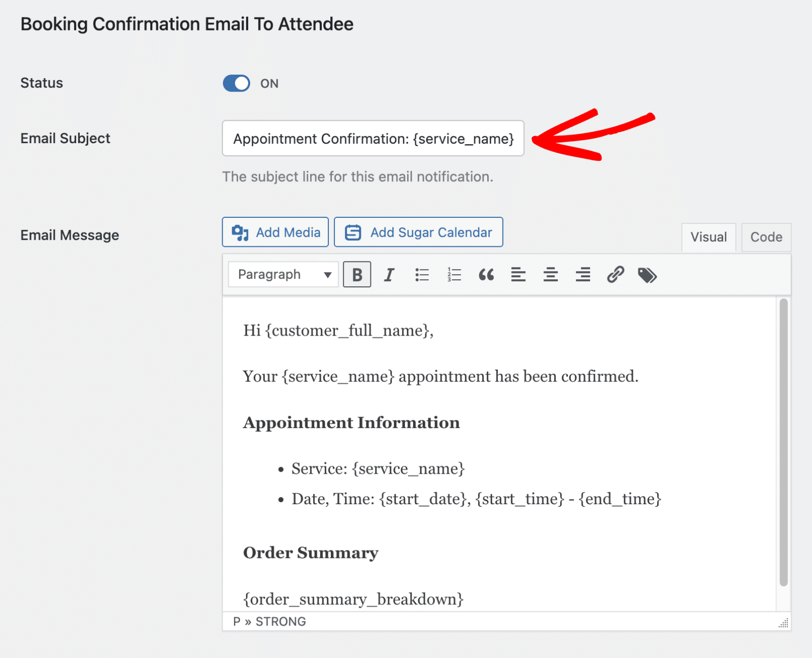Add a blockquote to message
This screenshot has height=658, width=812.
[486, 275]
